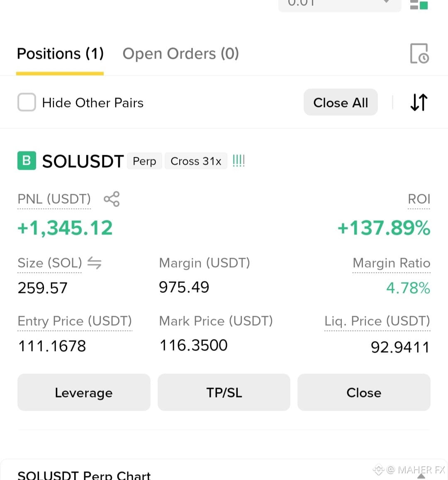Open the 0.01 depth dropdown
Screen dimensions: 448x480
tap(340, 4)
